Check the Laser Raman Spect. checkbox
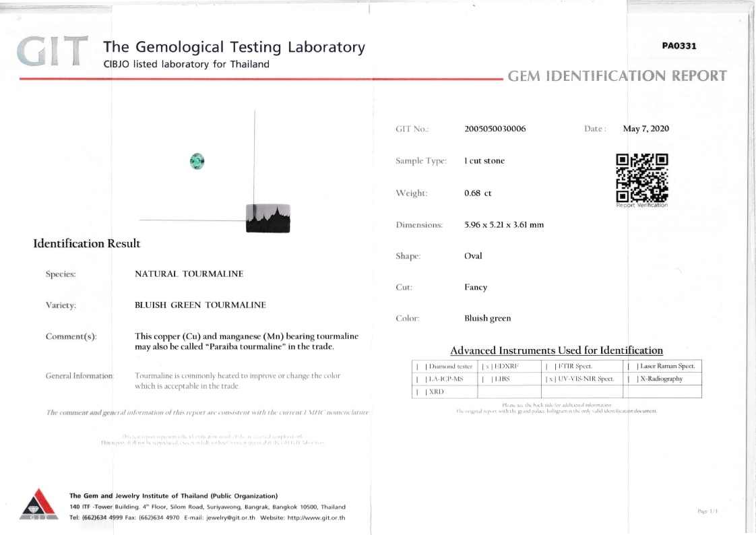756x535 pixels. click(632, 367)
